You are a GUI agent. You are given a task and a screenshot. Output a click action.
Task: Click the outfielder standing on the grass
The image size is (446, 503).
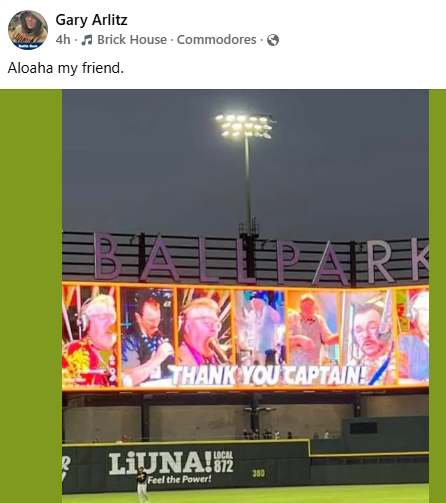pos(142,484)
